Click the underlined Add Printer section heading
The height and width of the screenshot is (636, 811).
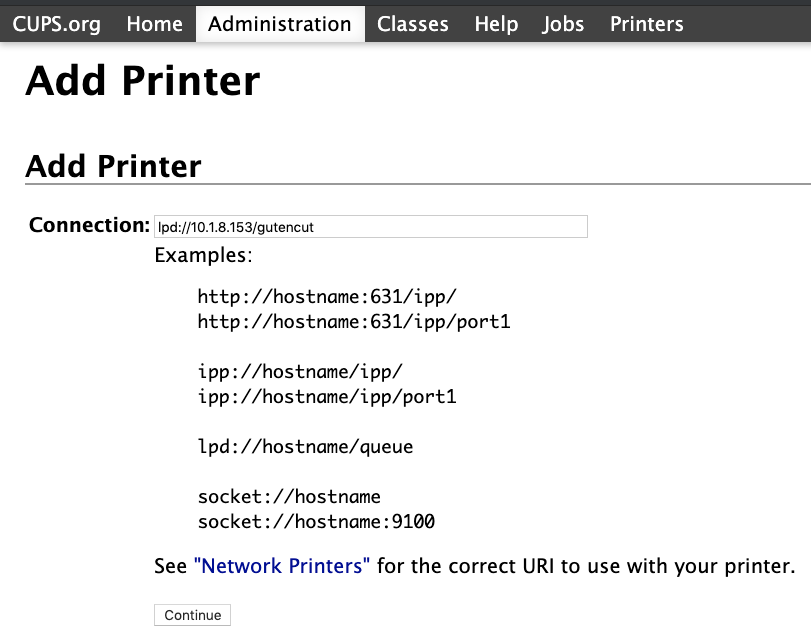click(x=113, y=166)
